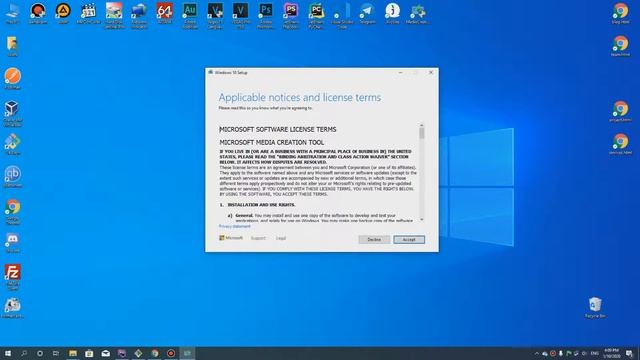Minimize the Windows 10 Setup window

(x=400, y=72)
